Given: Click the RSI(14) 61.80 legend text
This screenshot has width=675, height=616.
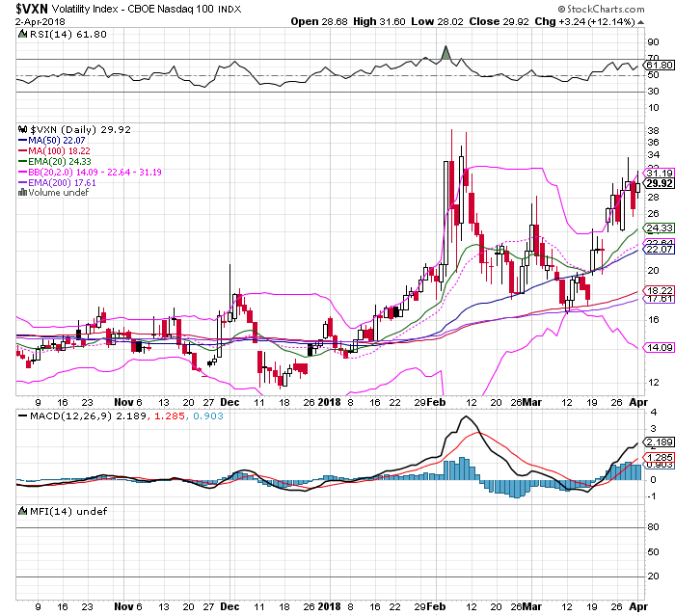Looking at the screenshot, I should 67,35.
